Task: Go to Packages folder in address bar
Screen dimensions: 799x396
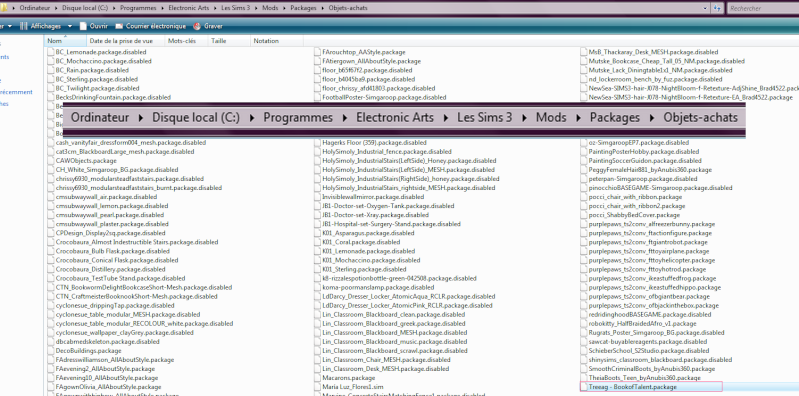Action: point(303,9)
